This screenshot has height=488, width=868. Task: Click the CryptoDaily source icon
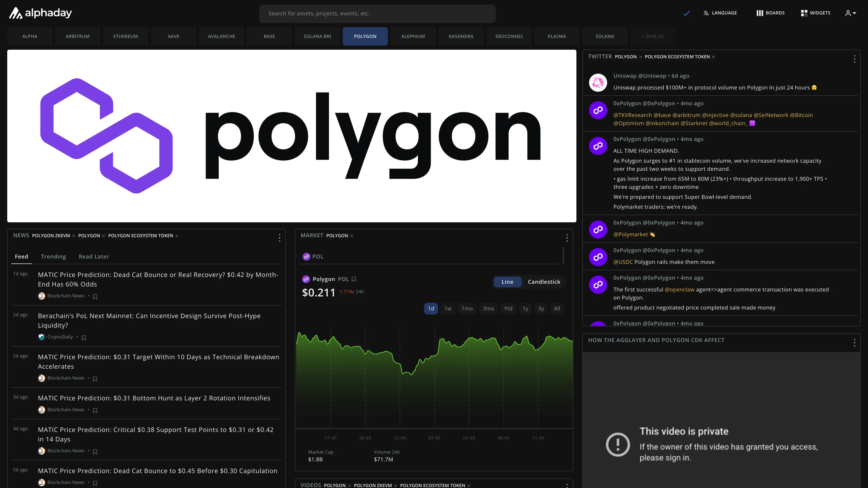41,337
